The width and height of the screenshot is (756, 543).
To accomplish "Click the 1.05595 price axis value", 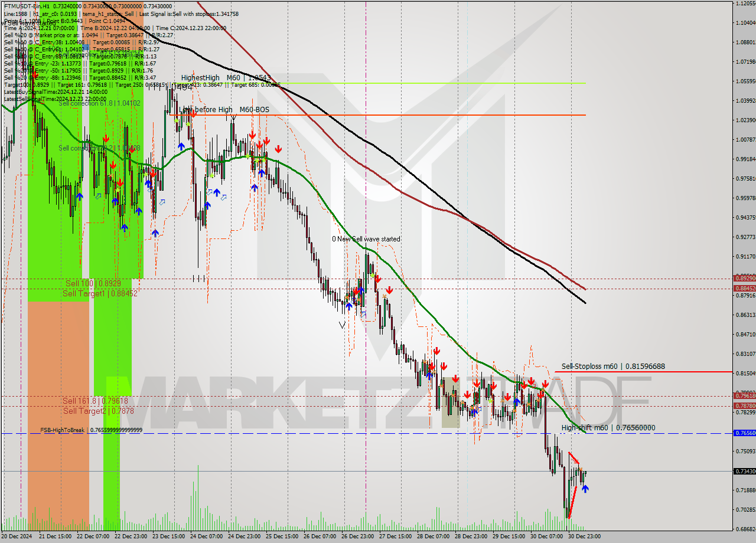I will (745, 81).
